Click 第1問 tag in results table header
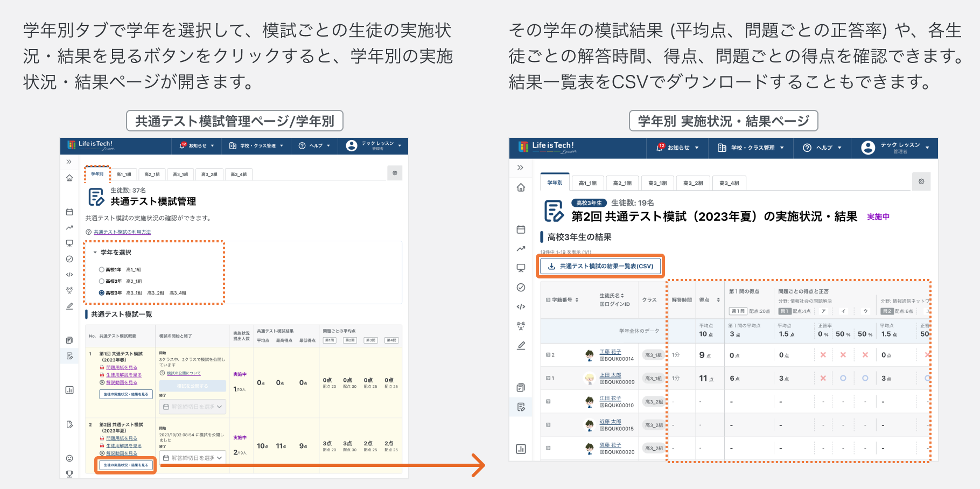 click(x=738, y=311)
